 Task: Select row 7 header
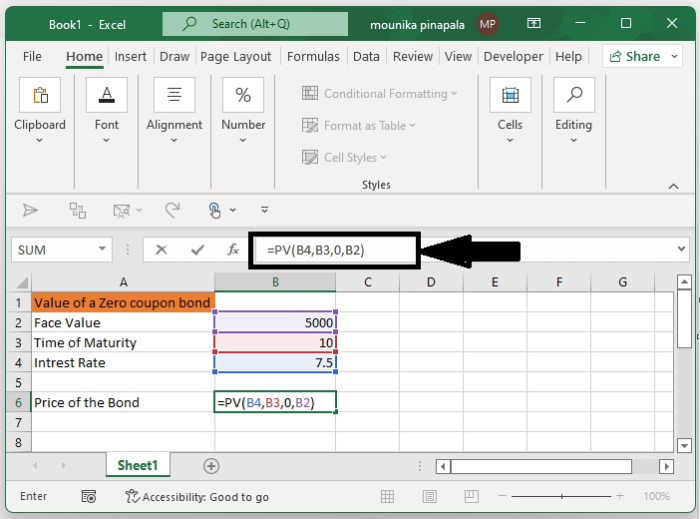pos(18,422)
